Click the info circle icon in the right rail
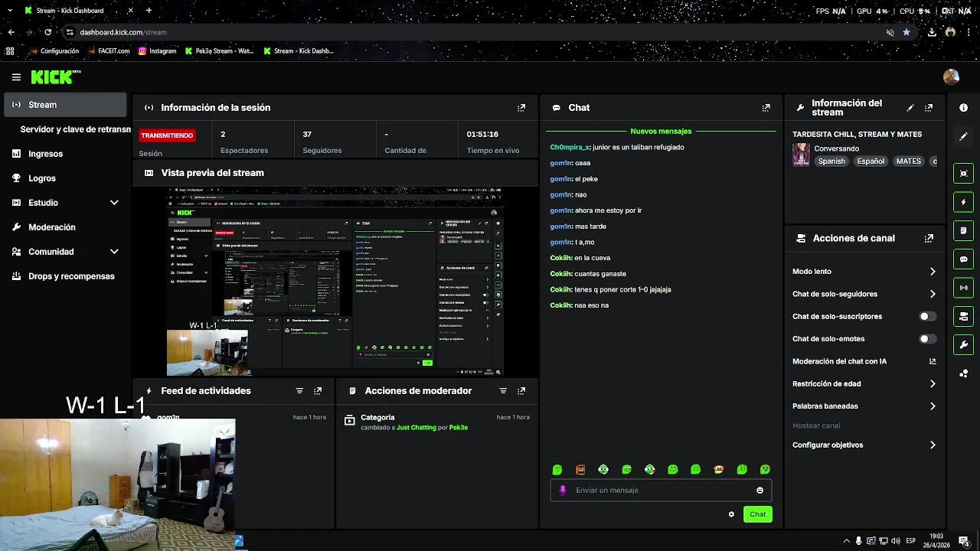Viewport: 980px width, 551px height. pos(963,108)
